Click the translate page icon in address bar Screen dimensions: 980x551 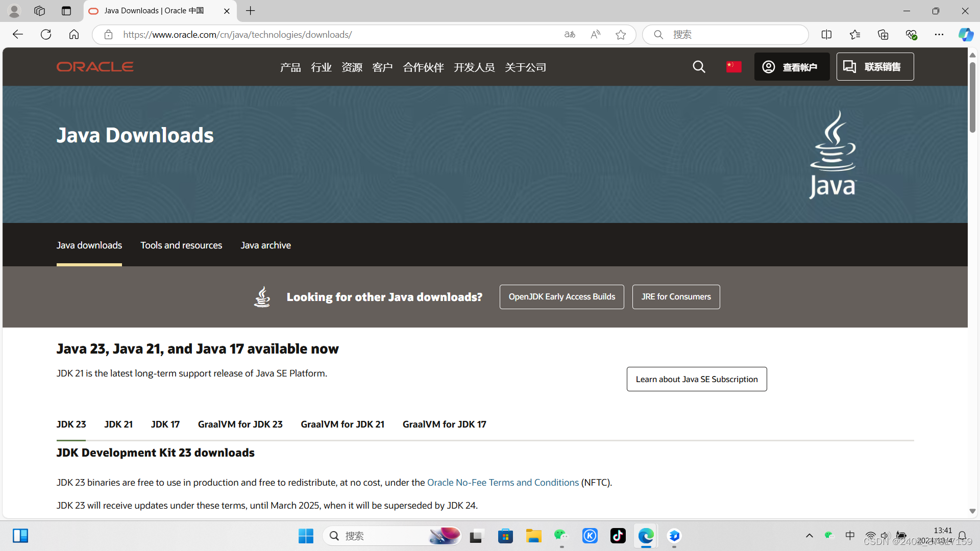[570, 35]
